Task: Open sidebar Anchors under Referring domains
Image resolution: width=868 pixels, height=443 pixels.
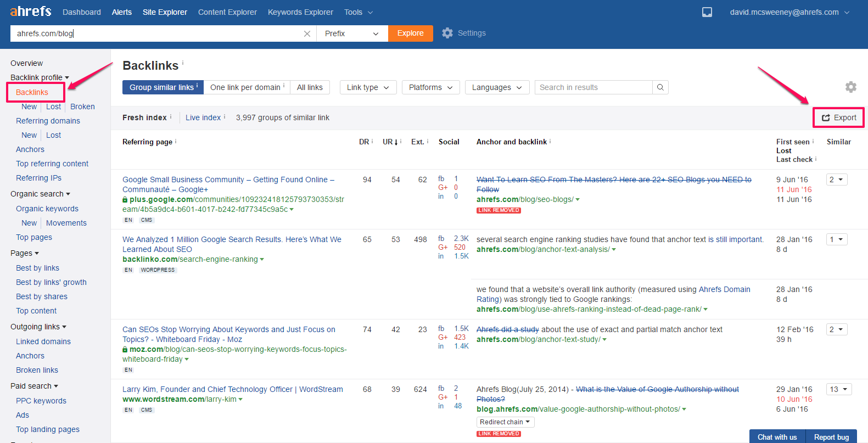Action: point(30,149)
